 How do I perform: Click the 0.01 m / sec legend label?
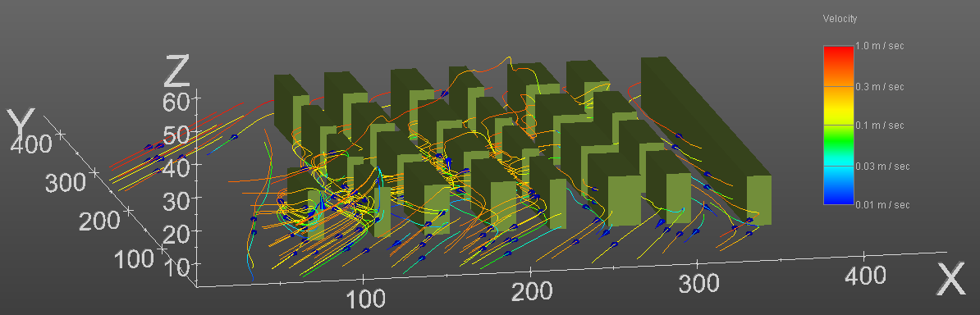[x=882, y=204]
